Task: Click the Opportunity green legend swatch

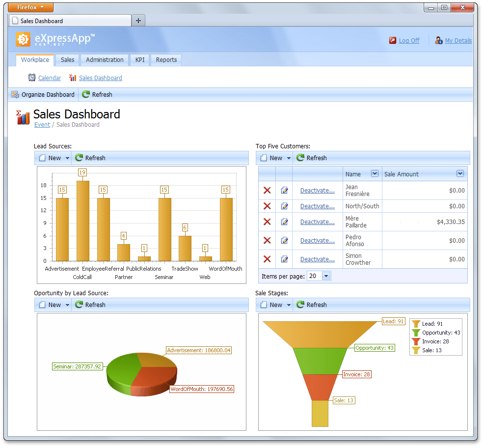Action: tap(416, 333)
